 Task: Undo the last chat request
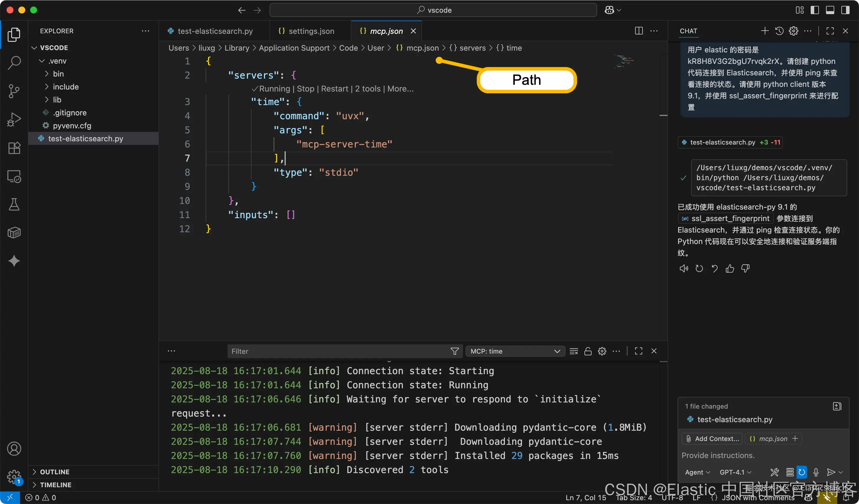pos(714,269)
